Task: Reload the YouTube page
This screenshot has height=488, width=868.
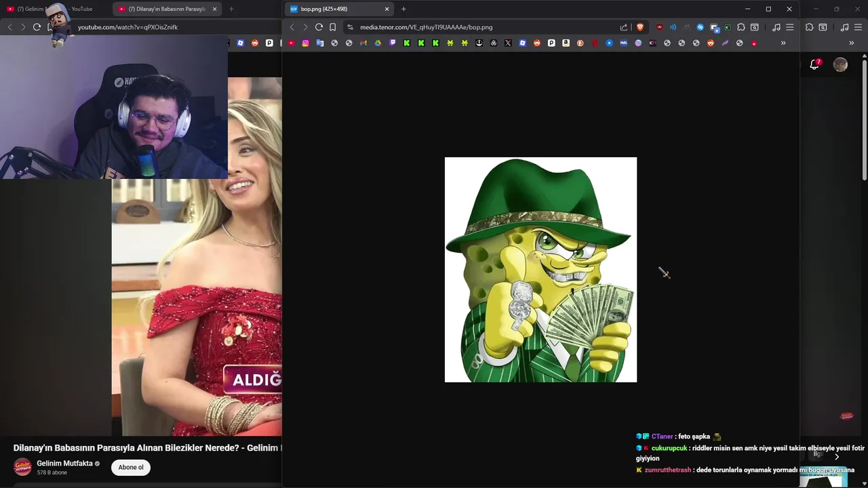Action: point(37,27)
